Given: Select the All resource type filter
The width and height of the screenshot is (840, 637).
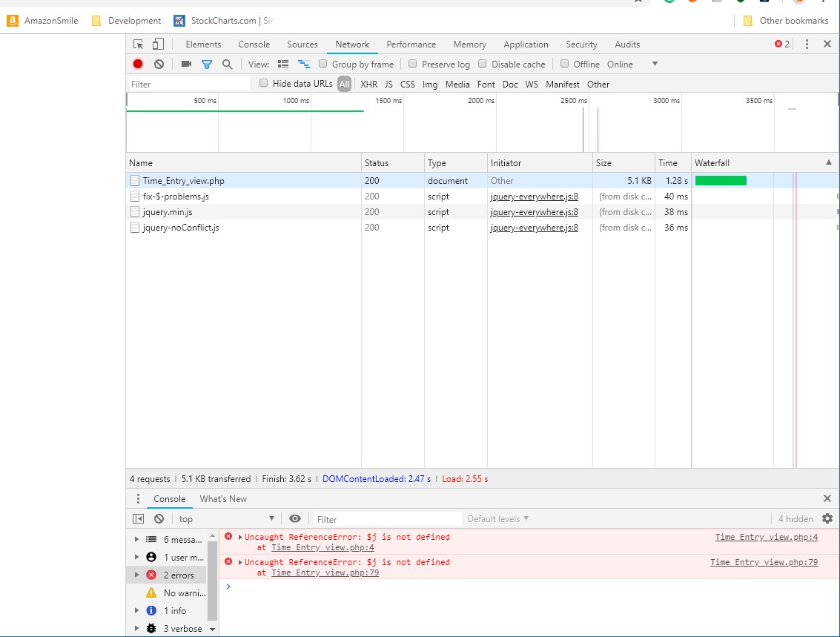Looking at the screenshot, I should pyautogui.click(x=345, y=84).
